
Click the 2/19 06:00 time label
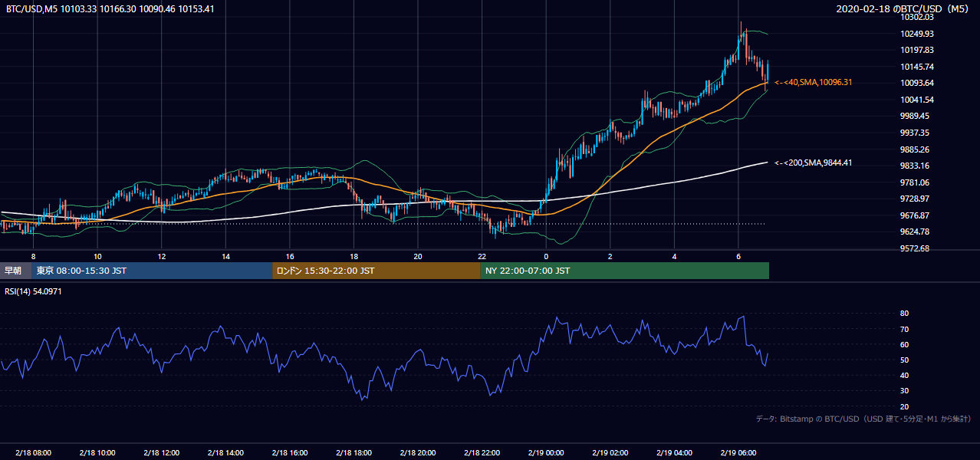[738, 452]
